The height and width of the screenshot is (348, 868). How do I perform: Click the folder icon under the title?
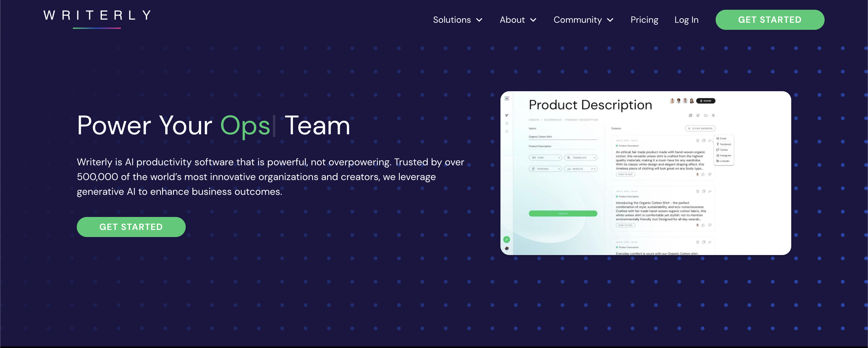pos(706,115)
